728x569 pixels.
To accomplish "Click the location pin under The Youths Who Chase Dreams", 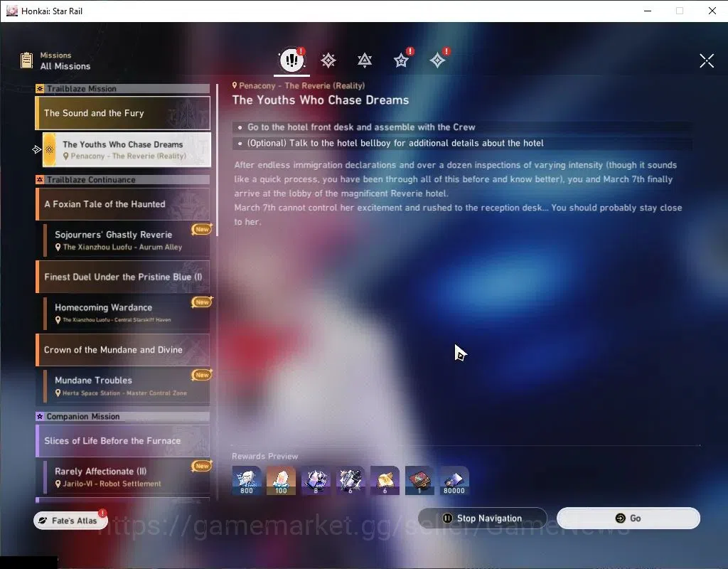I will pyautogui.click(x=66, y=156).
